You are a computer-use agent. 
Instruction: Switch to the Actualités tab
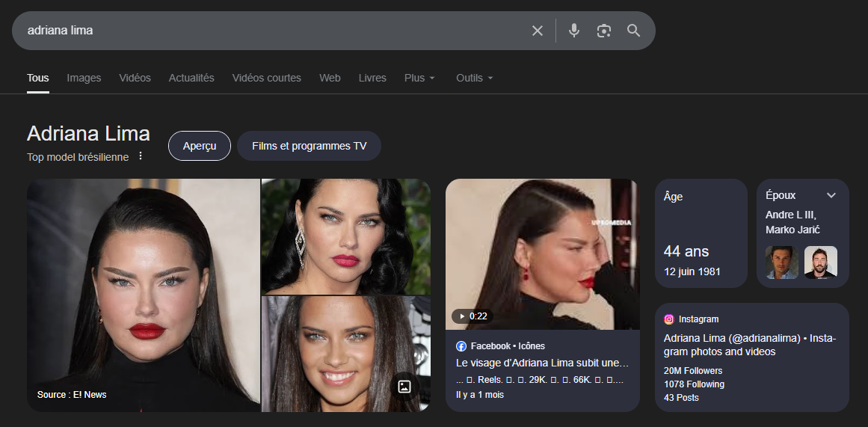[191, 78]
